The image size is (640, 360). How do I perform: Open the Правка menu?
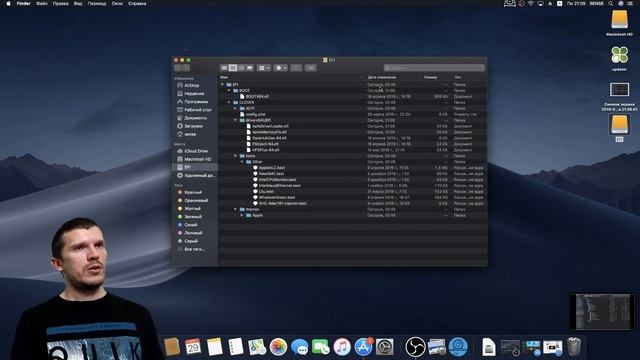60,3
